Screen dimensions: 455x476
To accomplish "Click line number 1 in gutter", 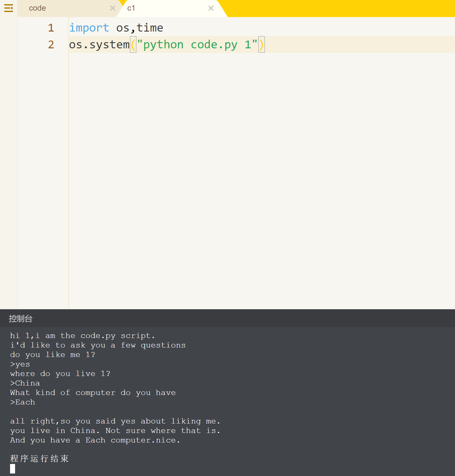I will pos(51,28).
